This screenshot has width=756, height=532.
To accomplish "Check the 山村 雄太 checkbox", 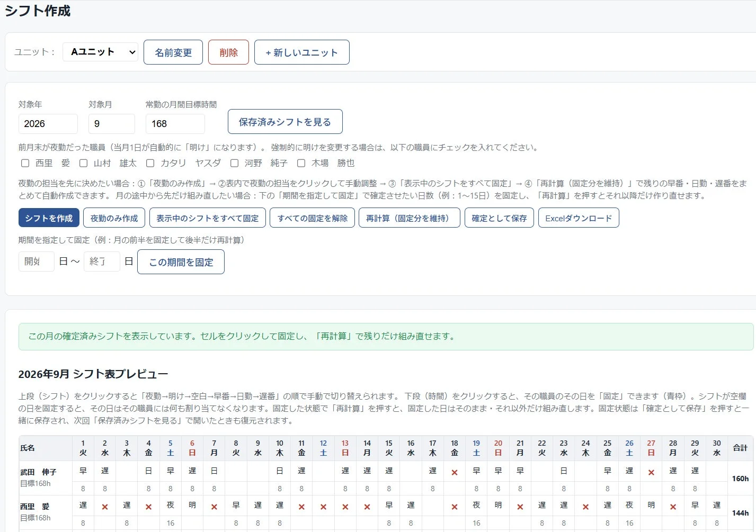I will (83, 163).
